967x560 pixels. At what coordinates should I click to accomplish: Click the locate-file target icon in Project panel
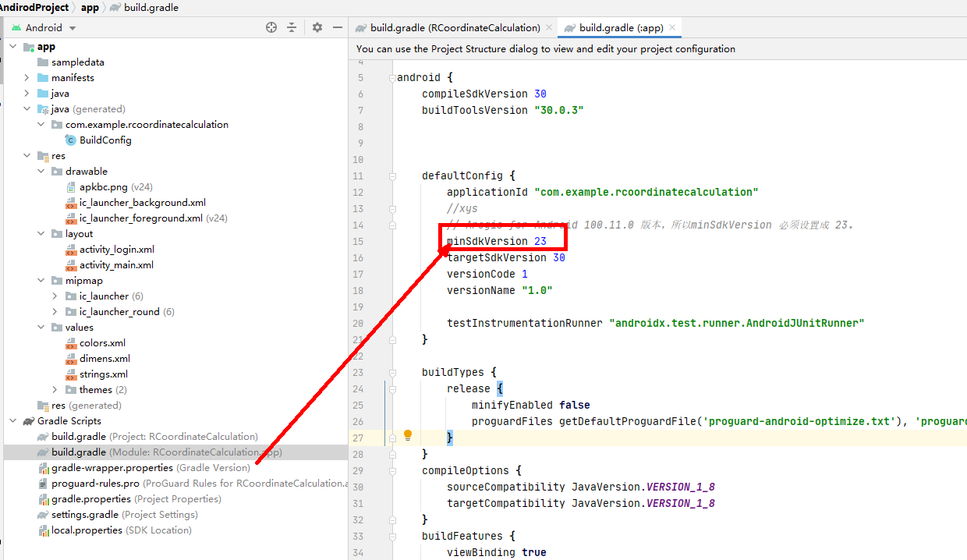[271, 27]
